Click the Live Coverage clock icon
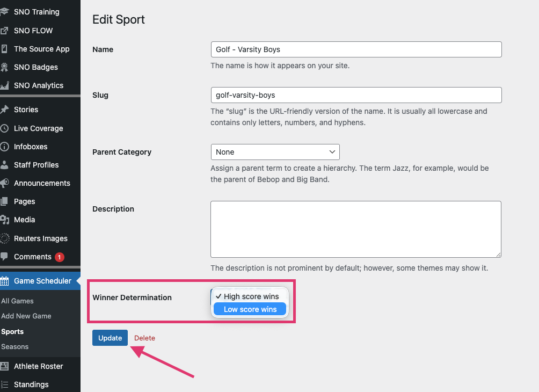Screen dimensions: 539x392 click(4, 128)
